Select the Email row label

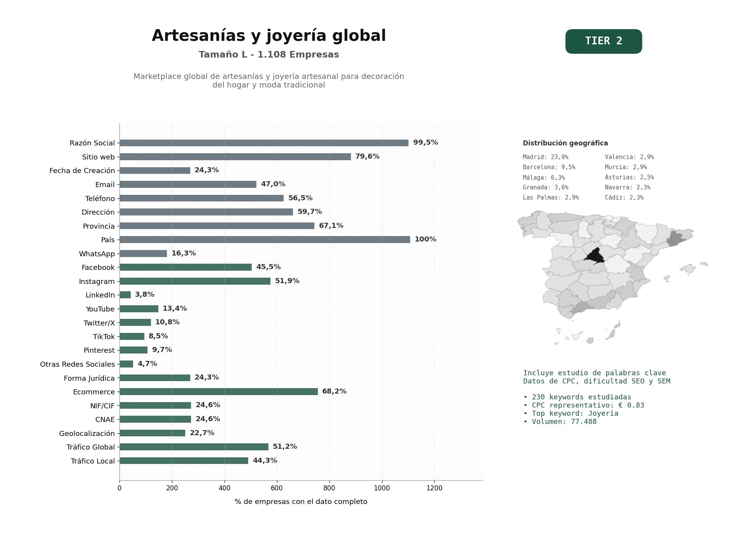(105, 185)
